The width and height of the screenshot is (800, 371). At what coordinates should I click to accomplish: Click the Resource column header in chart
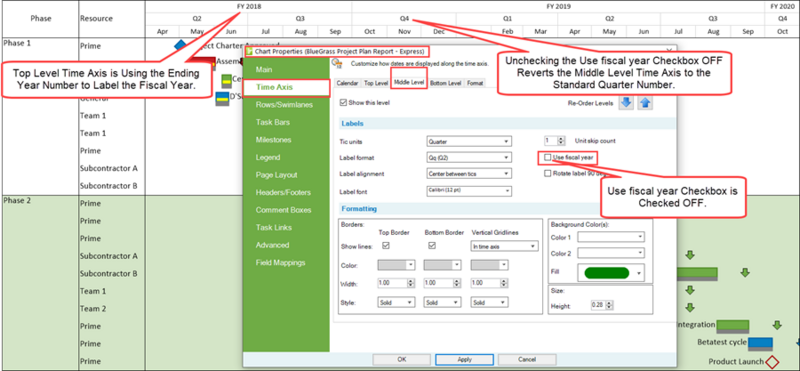(x=96, y=18)
